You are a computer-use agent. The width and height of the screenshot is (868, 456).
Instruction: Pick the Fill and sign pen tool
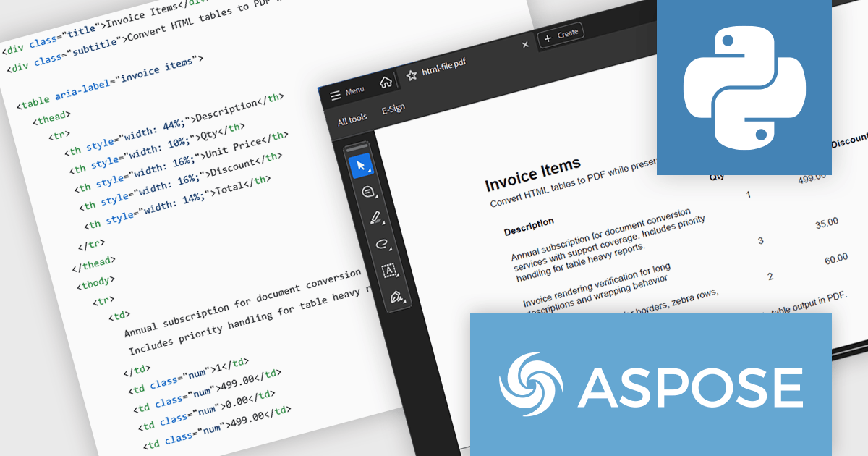click(396, 297)
